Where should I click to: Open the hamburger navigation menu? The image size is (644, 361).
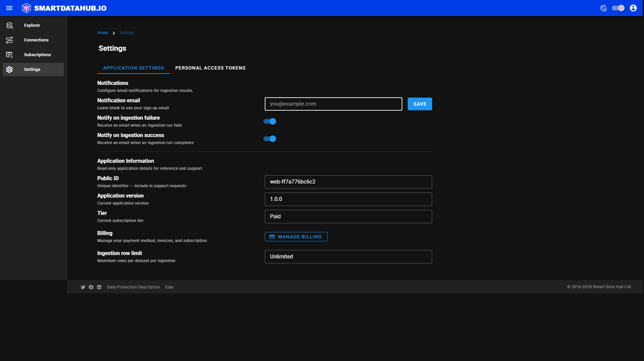(9, 8)
